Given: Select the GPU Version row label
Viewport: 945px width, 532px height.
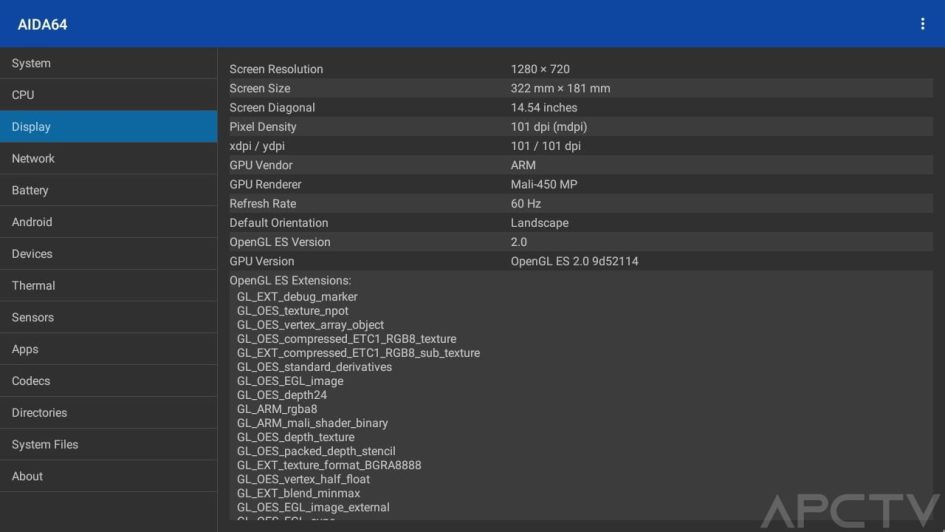Looking at the screenshot, I should (x=262, y=261).
